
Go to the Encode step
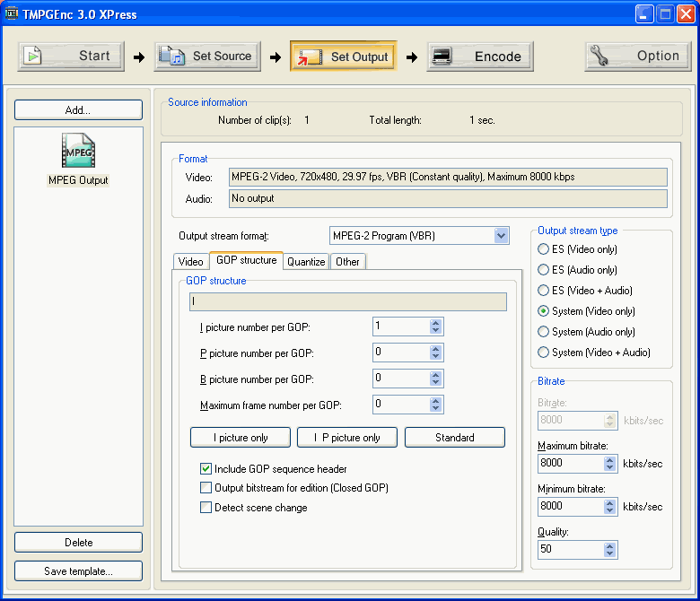tap(480, 57)
